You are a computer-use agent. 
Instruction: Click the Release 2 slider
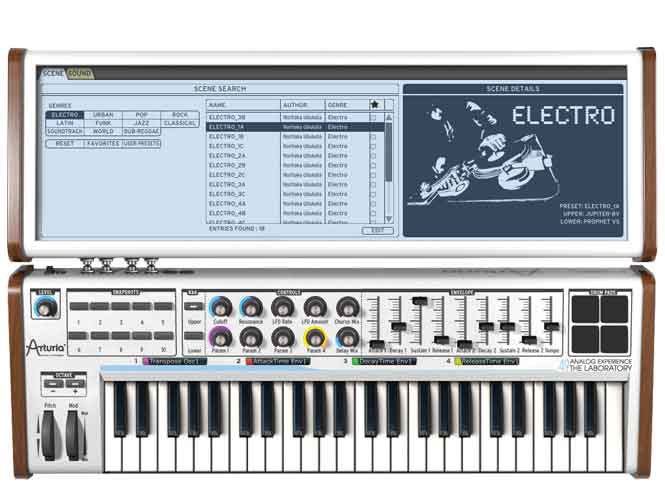coord(529,340)
